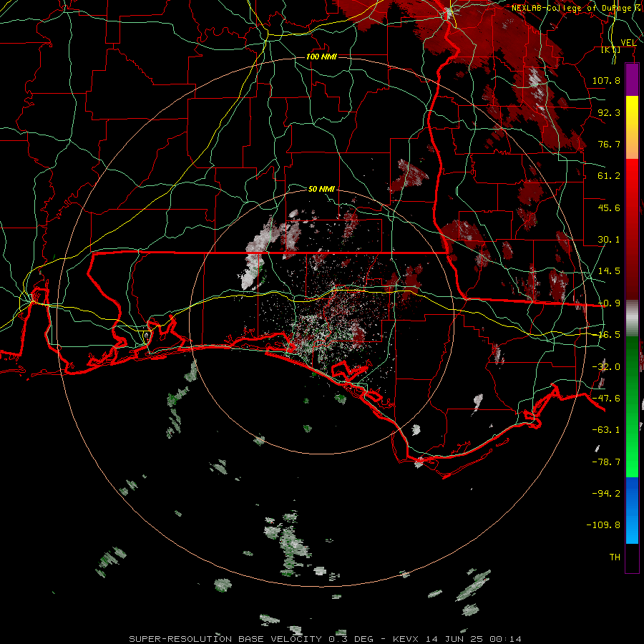Select the 14.5 scale value
Screen dimensions: 644x644
click(609, 271)
